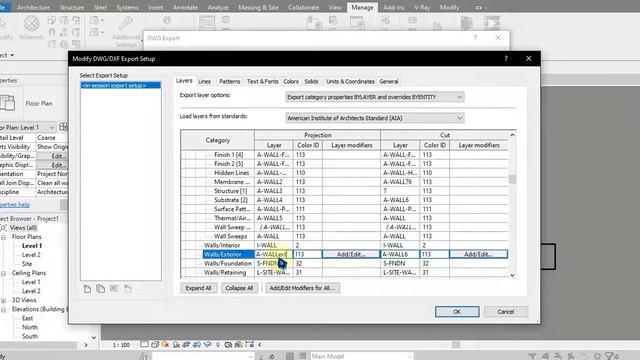Open Edit Type icon in Properties panel
640x360 pixels.
click(63, 127)
